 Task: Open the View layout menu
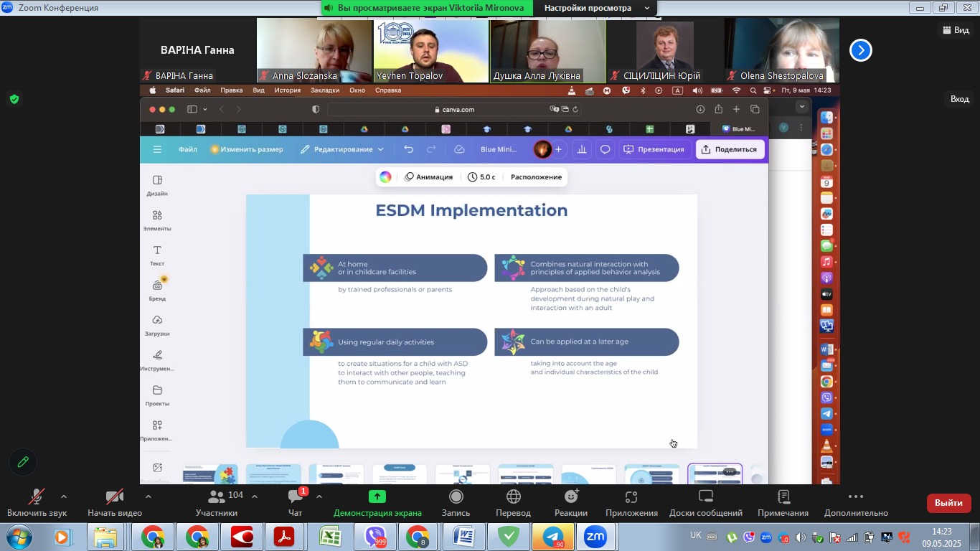click(956, 30)
